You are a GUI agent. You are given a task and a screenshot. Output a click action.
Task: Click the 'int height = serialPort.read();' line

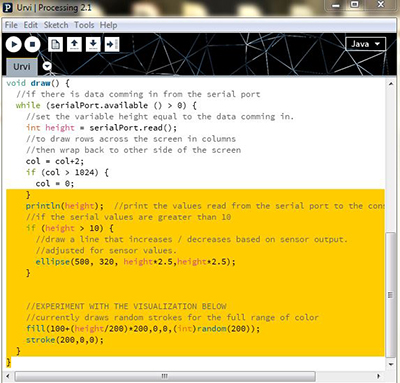[101, 128]
